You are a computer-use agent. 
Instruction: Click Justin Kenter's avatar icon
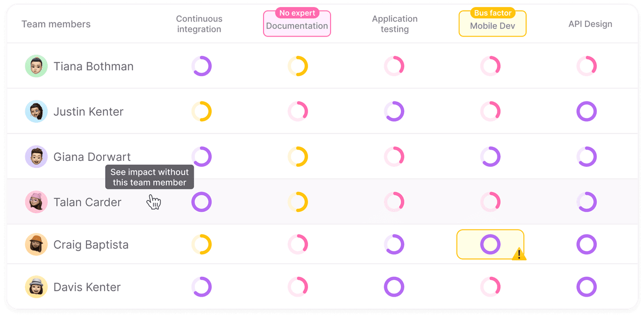(x=36, y=112)
